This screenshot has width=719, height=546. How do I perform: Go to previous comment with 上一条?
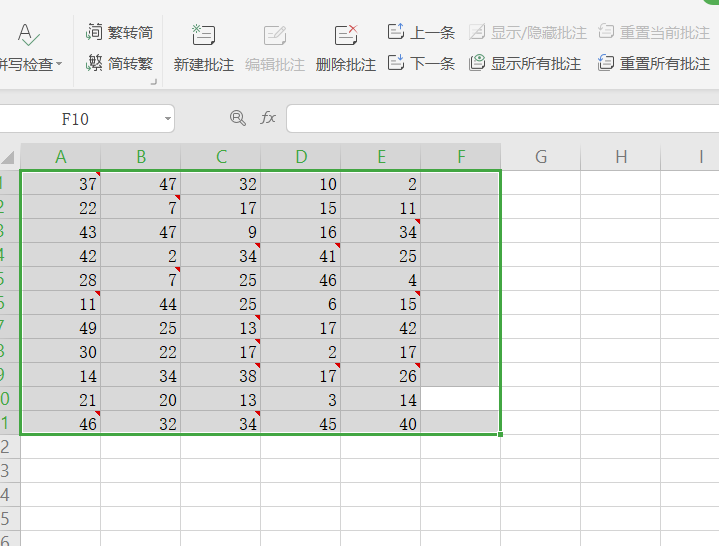pyautogui.click(x=421, y=33)
